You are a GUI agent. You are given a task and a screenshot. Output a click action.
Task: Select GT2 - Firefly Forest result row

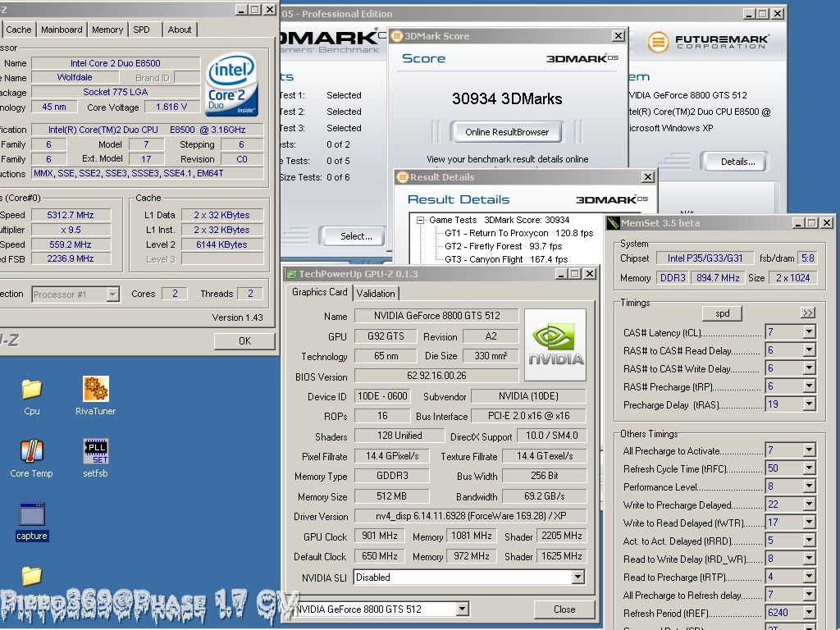click(x=503, y=246)
